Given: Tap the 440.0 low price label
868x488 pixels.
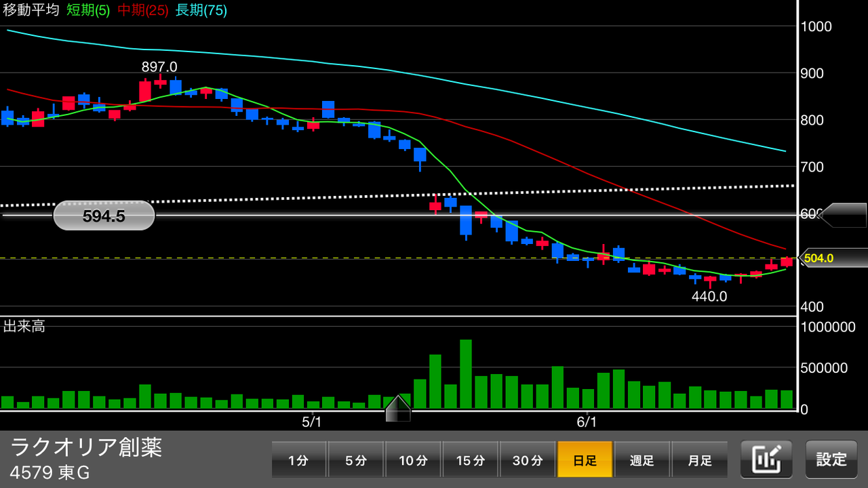Looking at the screenshot, I should click(709, 296).
